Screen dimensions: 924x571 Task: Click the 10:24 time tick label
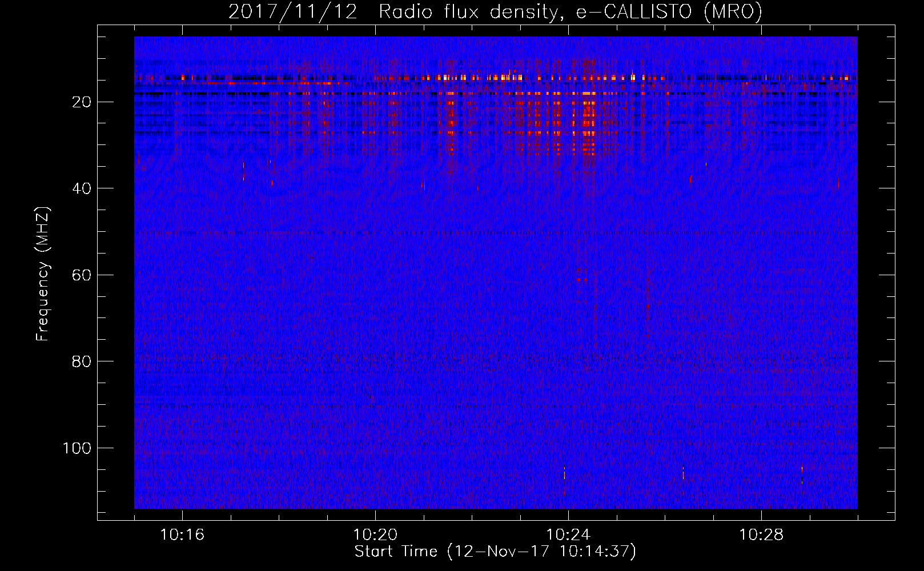coord(568,535)
